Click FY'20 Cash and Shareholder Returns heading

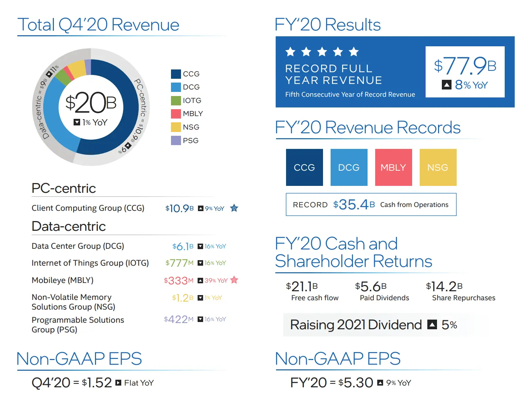353,252
